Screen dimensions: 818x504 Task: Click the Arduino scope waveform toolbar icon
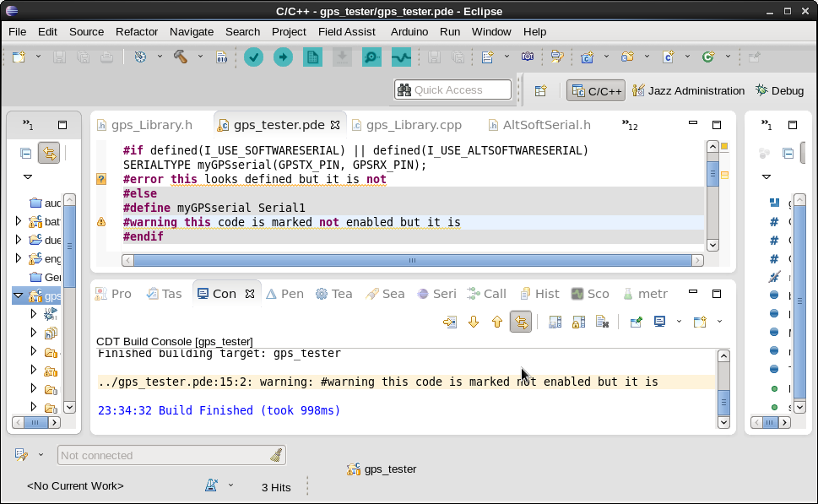401,57
